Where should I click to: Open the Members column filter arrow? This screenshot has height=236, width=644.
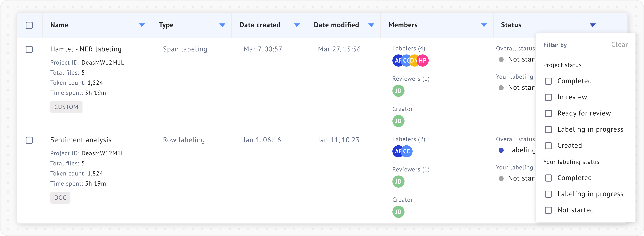coord(484,25)
